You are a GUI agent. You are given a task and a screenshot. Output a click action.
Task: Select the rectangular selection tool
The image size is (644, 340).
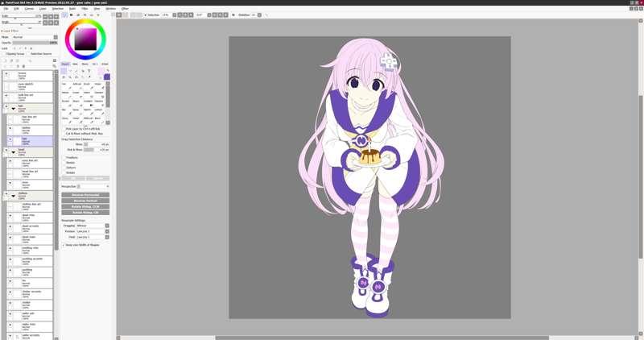coord(64,71)
